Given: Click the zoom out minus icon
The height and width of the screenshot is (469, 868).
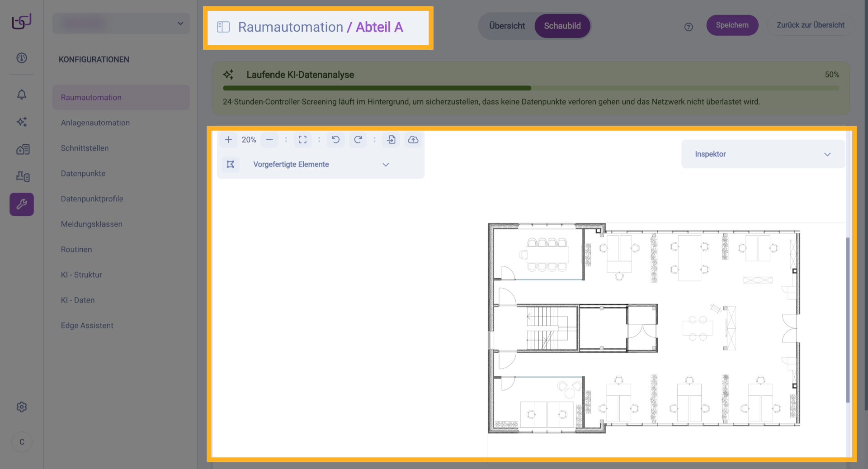Looking at the screenshot, I should [x=269, y=140].
